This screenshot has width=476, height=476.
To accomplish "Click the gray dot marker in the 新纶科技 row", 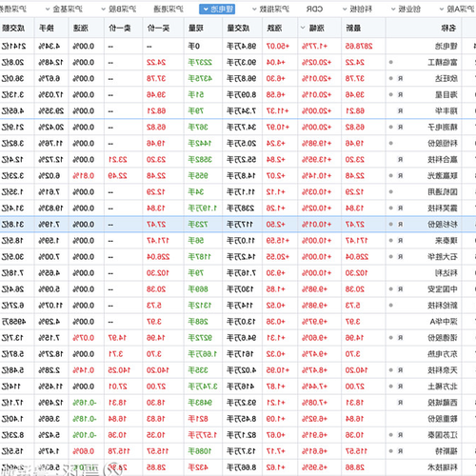I will [x=391, y=306].
